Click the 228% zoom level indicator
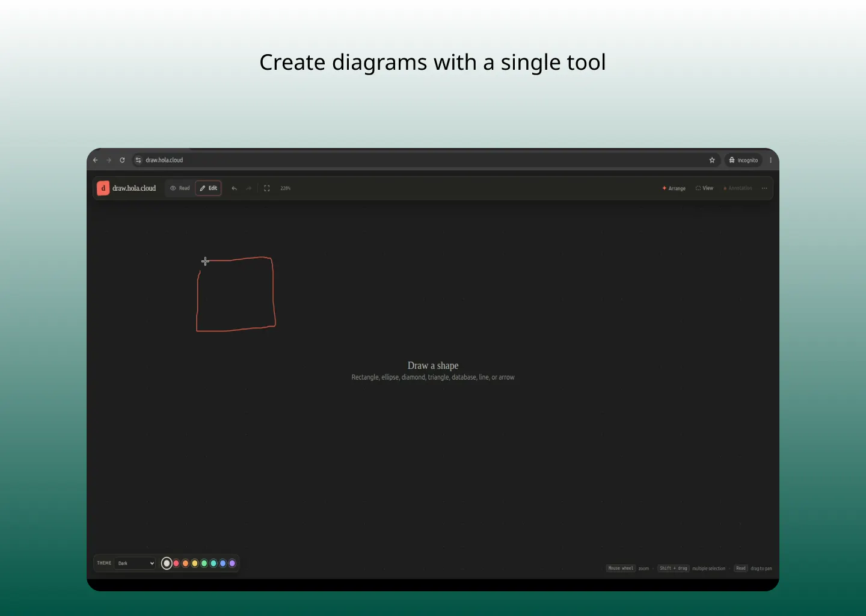Image resolution: width=866 pixels, height=616 pixels. pos(286,188)
